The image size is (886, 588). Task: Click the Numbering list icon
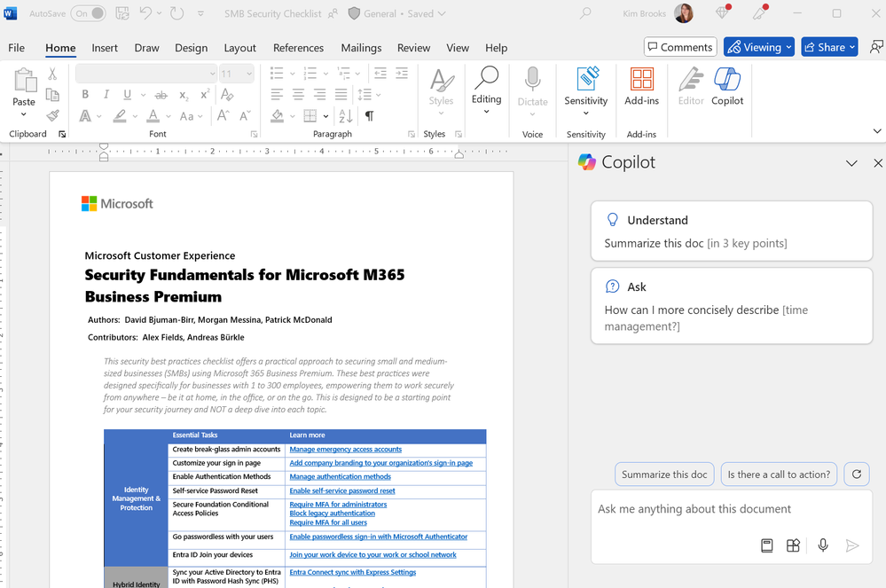[310, 74]
